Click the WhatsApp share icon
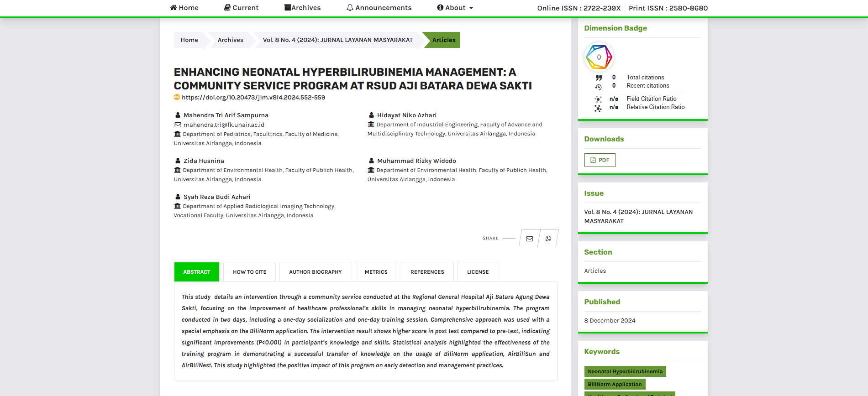The width and height of the screenshot is (868, 396). tap(548, 239)
